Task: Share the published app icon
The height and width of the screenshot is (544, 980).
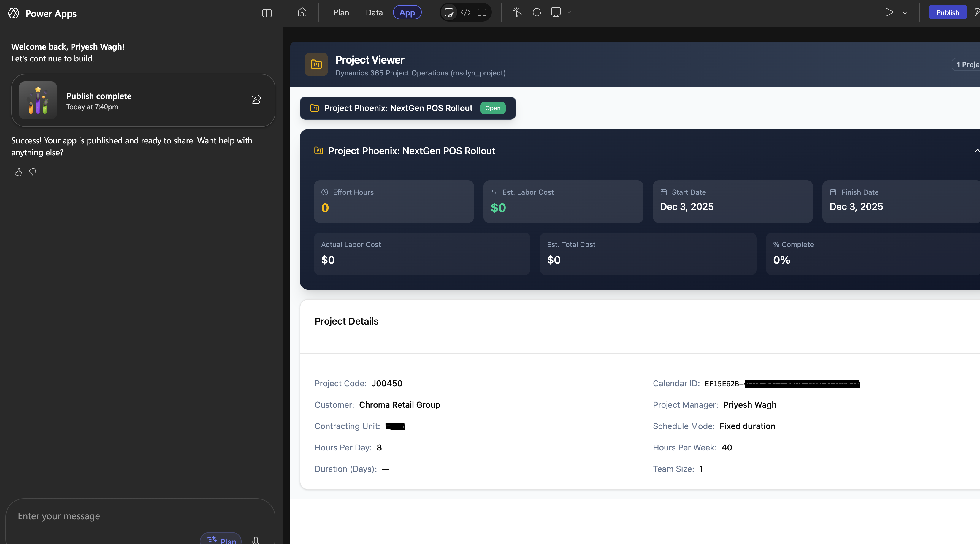Action: tap(256, 100)
